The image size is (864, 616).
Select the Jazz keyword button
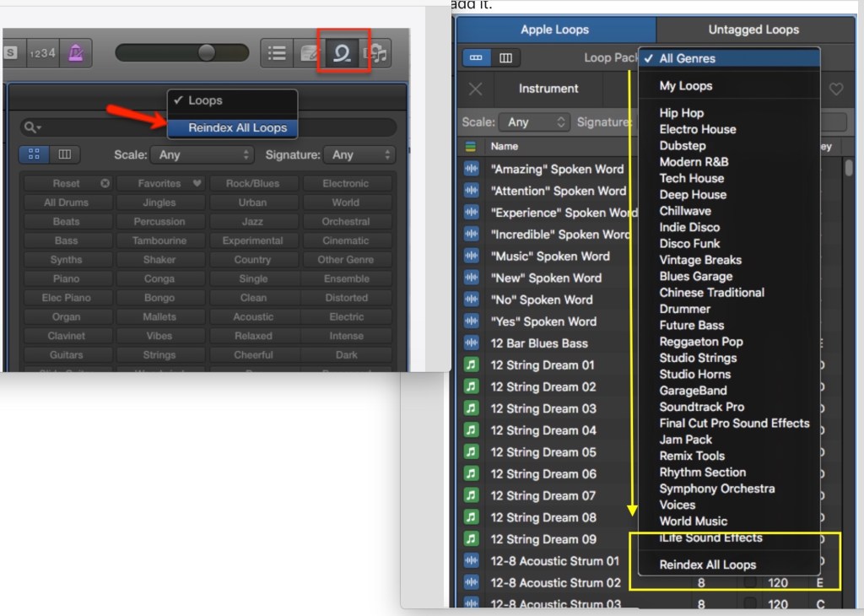click(x=253, y=221)
